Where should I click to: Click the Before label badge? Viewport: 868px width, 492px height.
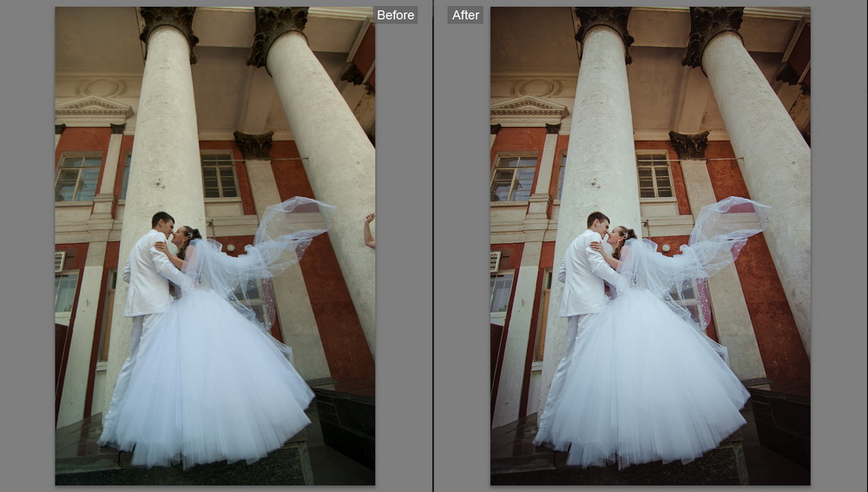(395, 15)
